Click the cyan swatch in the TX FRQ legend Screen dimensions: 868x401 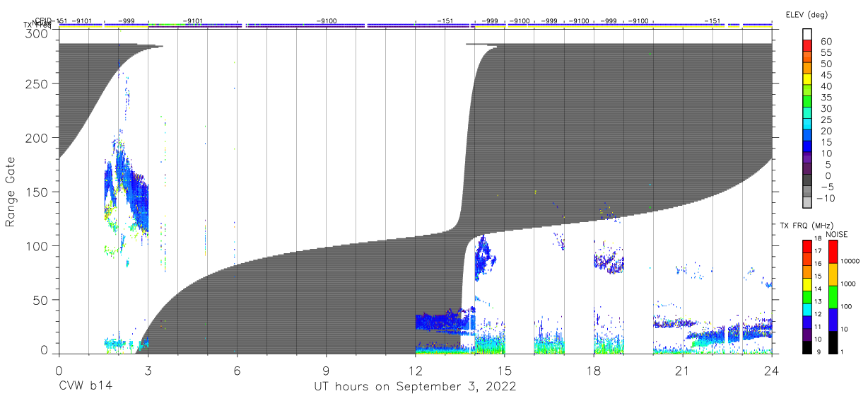coord(807,309)
